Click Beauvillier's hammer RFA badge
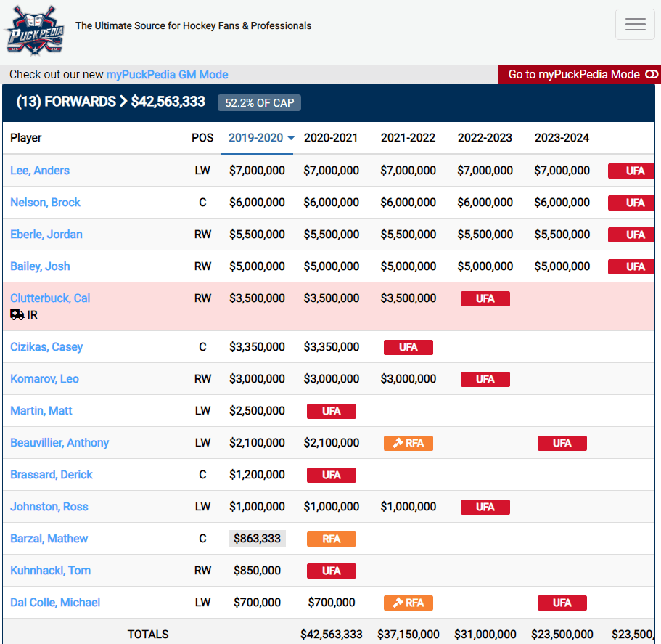Viewport: 661px width, 644px height. pos(408,443)
